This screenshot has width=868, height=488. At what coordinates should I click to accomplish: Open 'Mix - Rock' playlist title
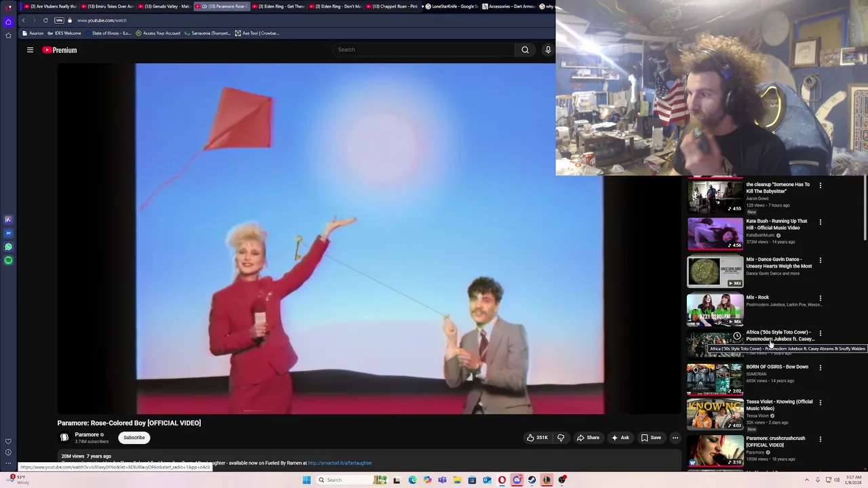click(x=757, y=298)
